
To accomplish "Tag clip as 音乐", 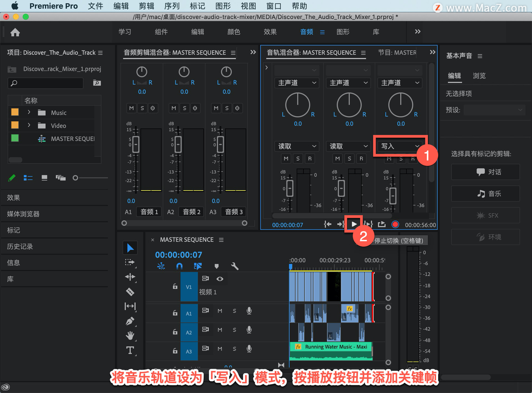I will point(485,194).
